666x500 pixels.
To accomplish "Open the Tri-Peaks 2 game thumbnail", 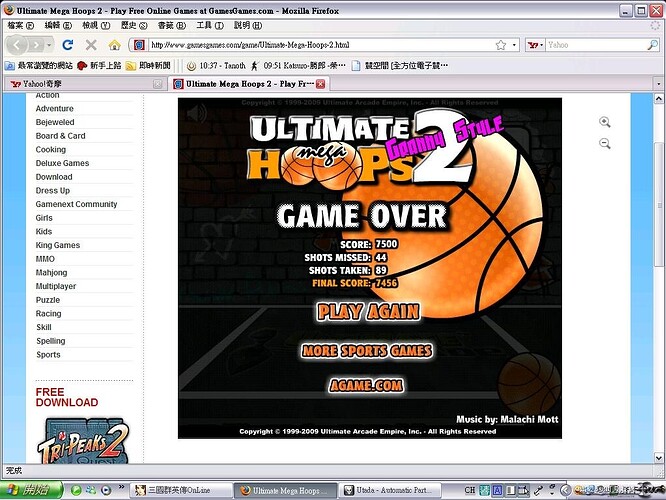I will click(82, 441).
